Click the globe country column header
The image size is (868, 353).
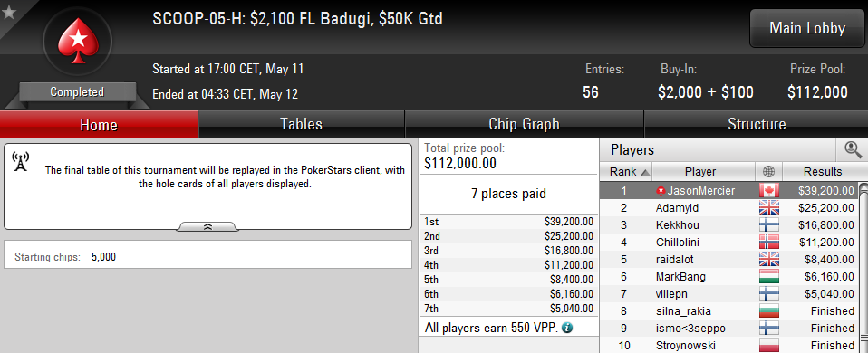[769, 171]
